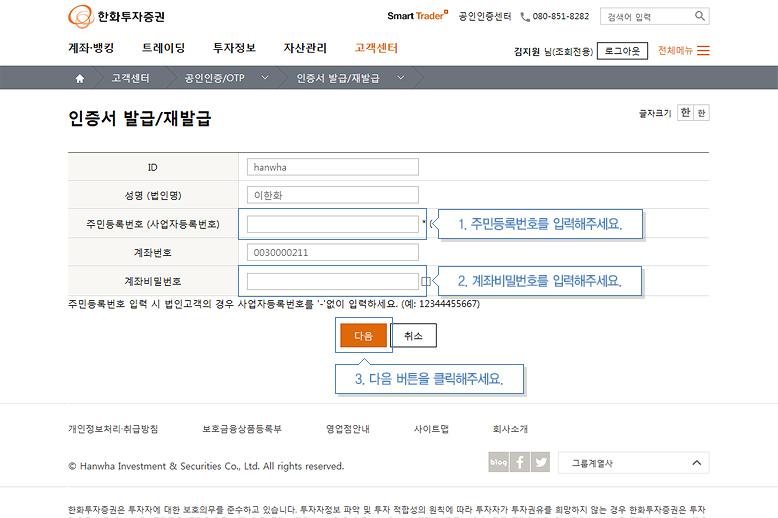Click the 주민등록번호 input field
This screenshot has height=518, width=778.
332,224
